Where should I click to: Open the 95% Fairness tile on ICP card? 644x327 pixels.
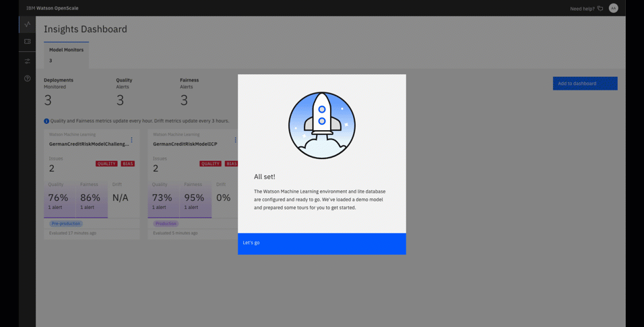[195, 200]
